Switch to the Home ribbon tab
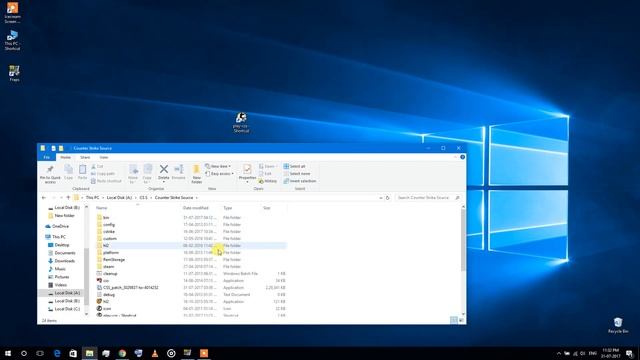Screen dimensions: 640x360 65,157
